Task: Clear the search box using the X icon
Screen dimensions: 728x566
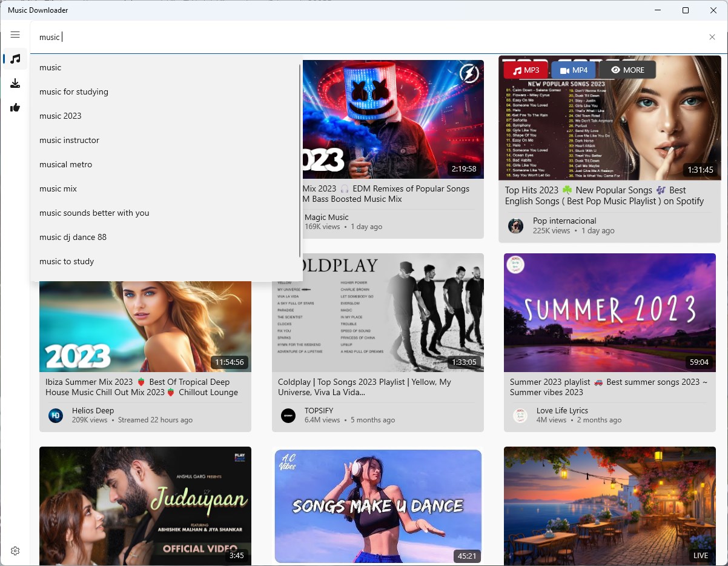Action: click(x=712, y=37)
